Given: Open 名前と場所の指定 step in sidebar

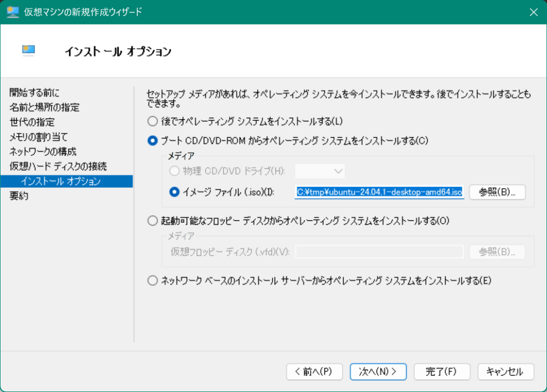Looking at the screenshot, I should point(44,107).
